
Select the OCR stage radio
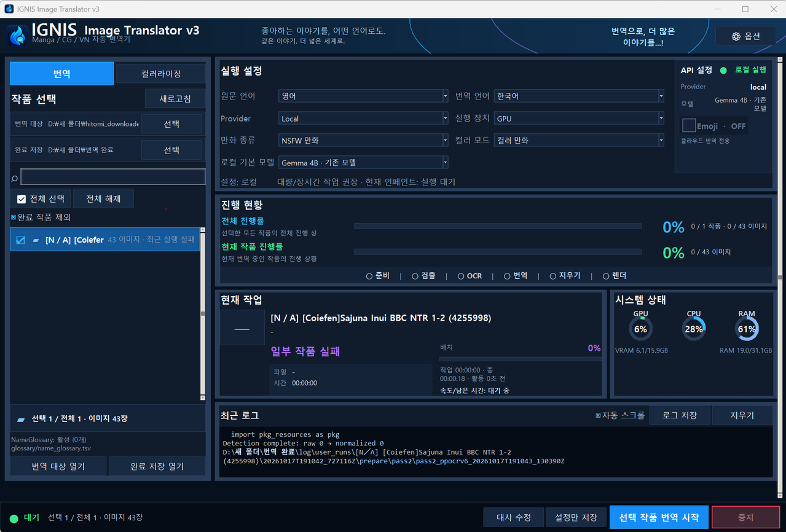point(461,276)
